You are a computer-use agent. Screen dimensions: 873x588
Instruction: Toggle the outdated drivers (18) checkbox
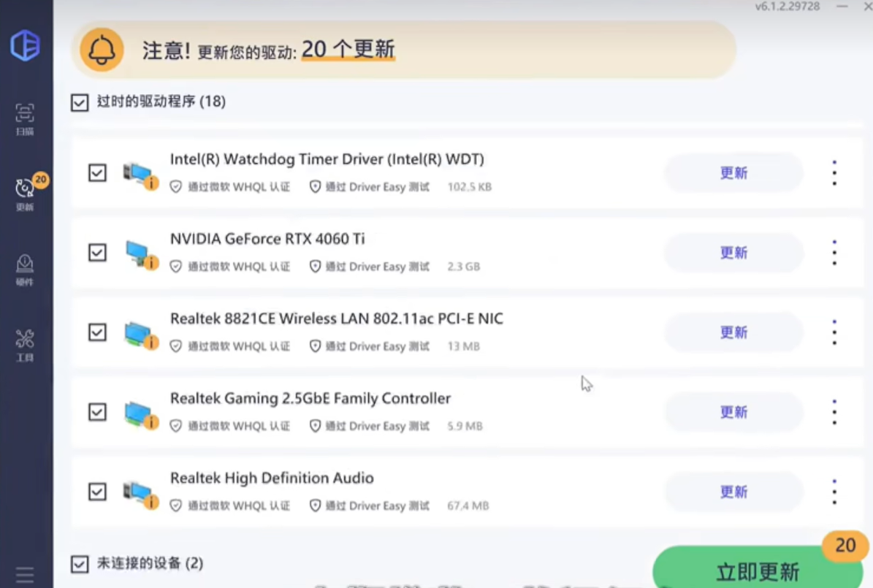click(80, 102)
